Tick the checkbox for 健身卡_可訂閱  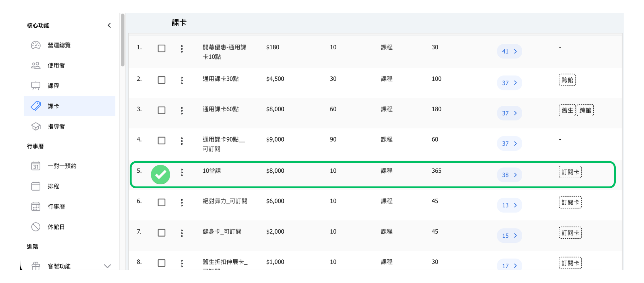coord(162,233)
